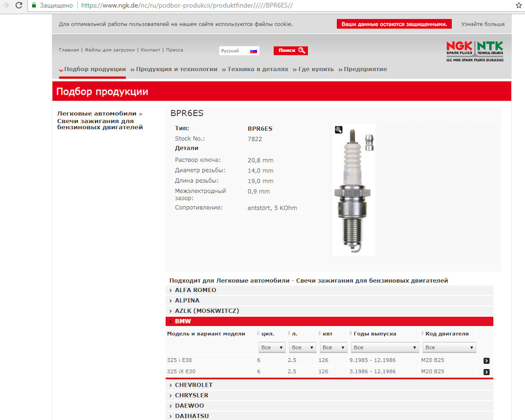The width and height of the screenshot is (525, 420).
Task: Click Stock No. value 7822
Action: click(x=255, y=139)
